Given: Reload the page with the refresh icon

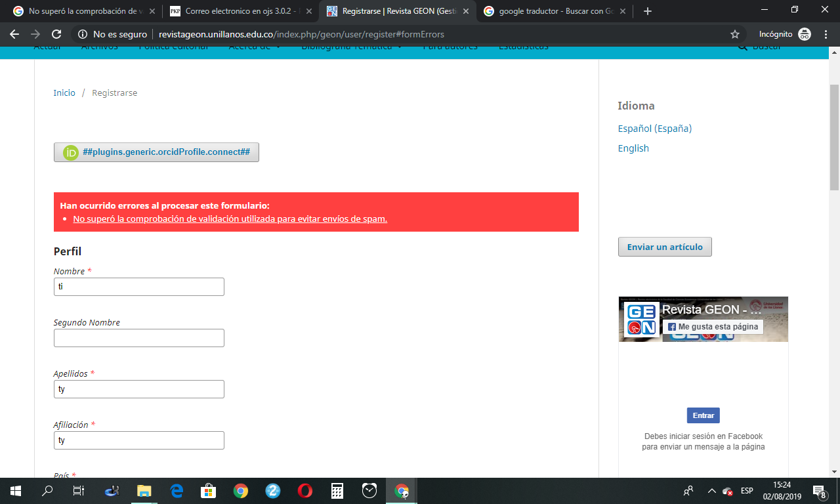Looking at the screenshot, I should coord(56,34).
